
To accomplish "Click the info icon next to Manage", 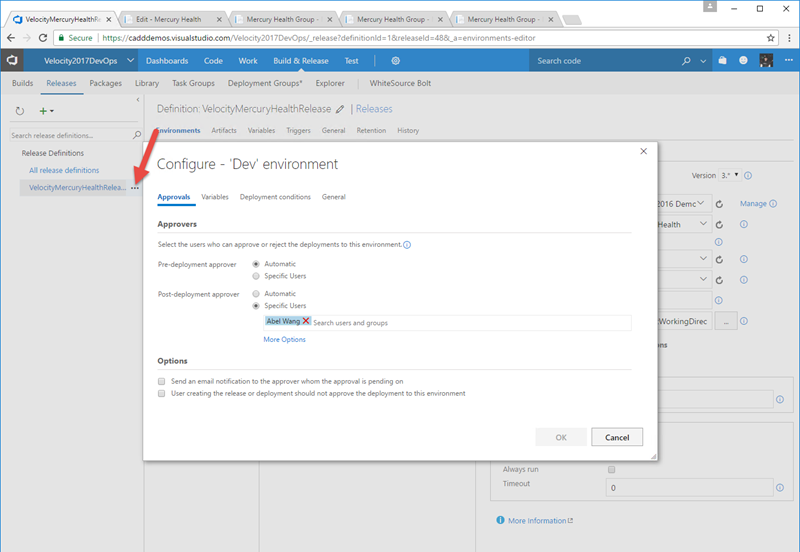I will click(773, 204).
